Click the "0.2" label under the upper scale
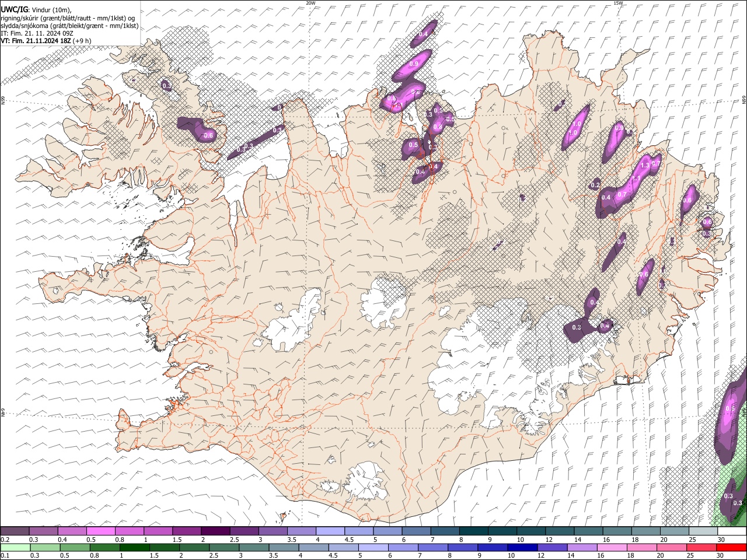 [x=5, y=540]
